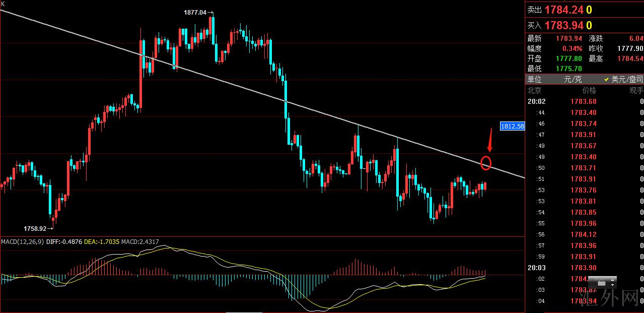Select the :44 tick row

pos(585,112)
